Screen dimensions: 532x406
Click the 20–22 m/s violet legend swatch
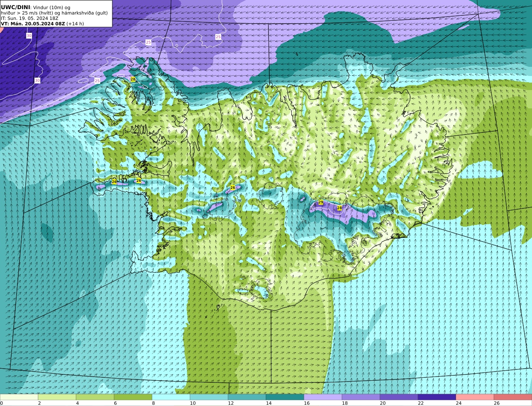[x=399, y=397]
